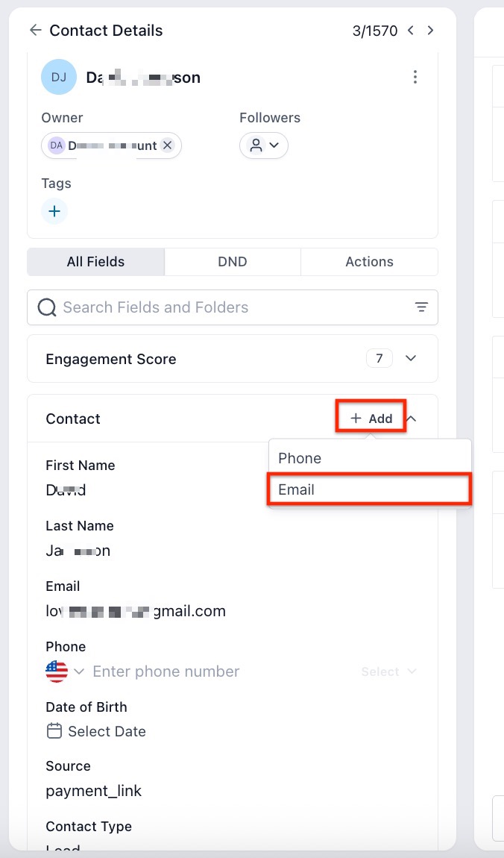Image resolution: width=504 pixels, height=858 pixels.
Task: Open the three-dot contact options menu
Action: (415, 77)
